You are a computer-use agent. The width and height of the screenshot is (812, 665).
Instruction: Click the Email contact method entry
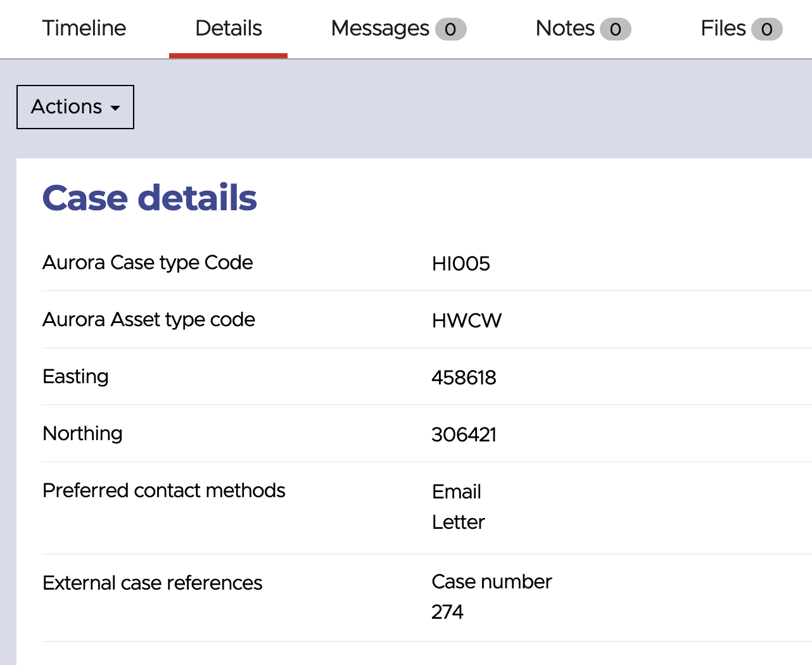click(456, 491)
